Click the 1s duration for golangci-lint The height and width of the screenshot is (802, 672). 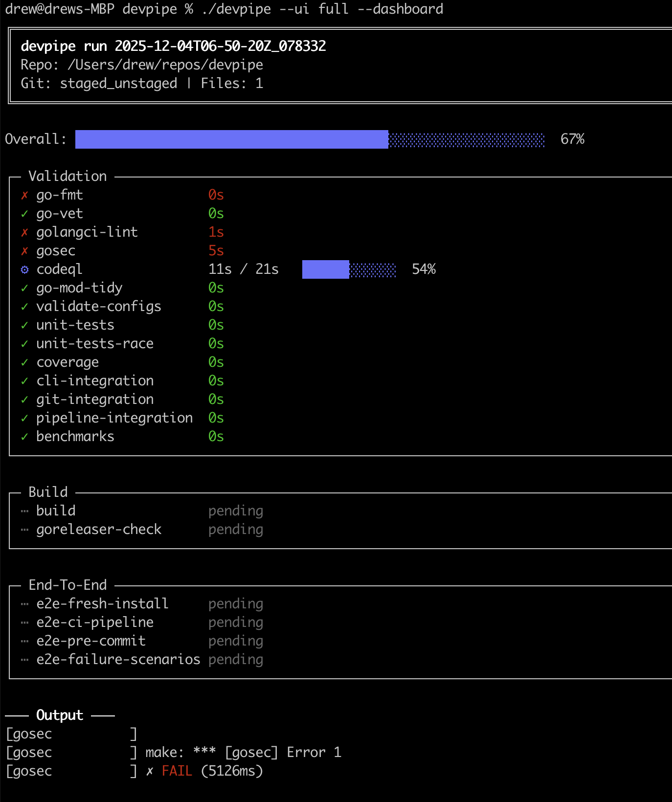click(x=216, y=232)
